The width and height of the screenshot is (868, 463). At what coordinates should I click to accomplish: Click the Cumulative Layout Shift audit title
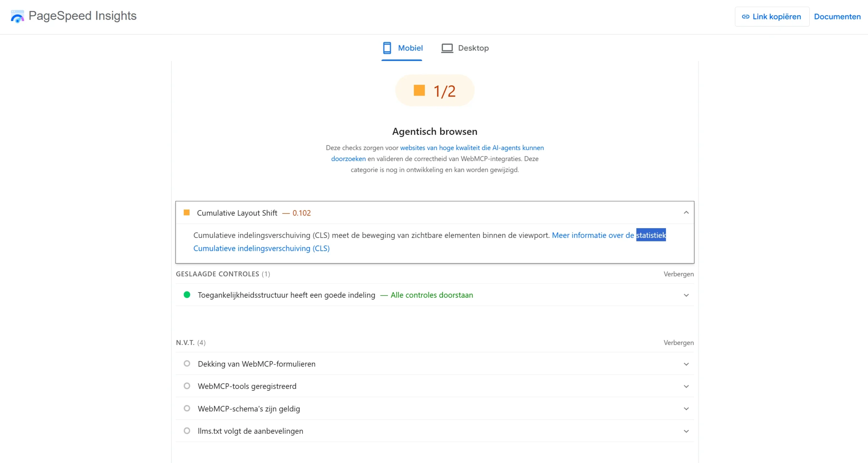237,213
